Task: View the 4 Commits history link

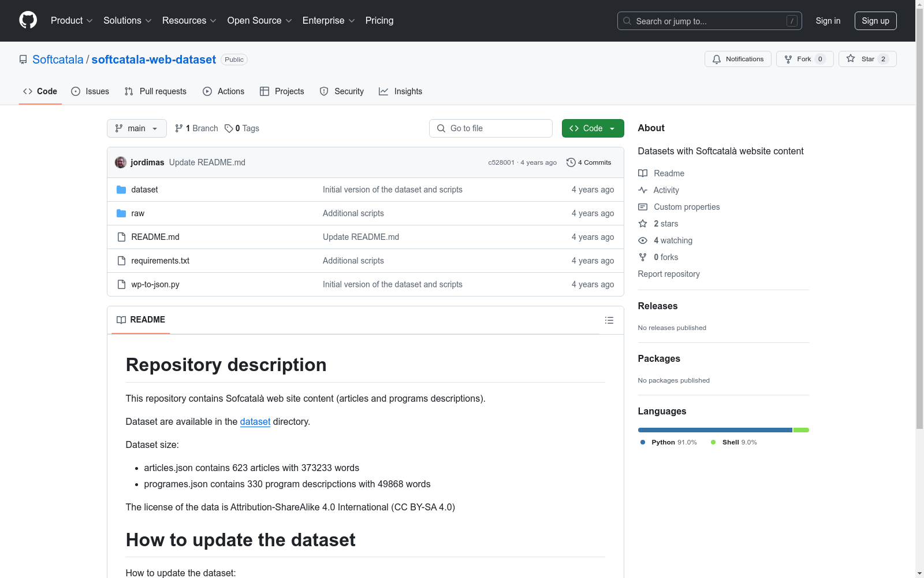Action: tap(589, 162)
